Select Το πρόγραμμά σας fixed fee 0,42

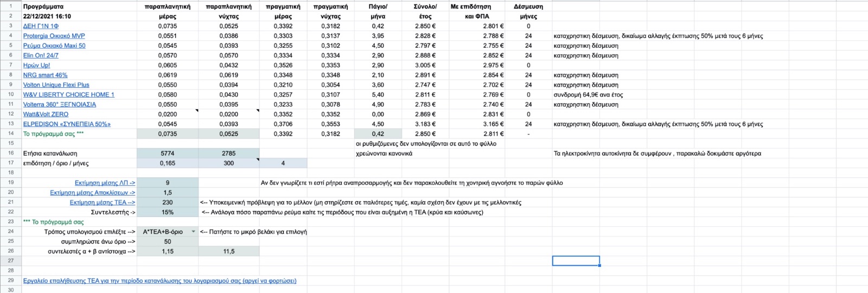click(x=378, y=133)
